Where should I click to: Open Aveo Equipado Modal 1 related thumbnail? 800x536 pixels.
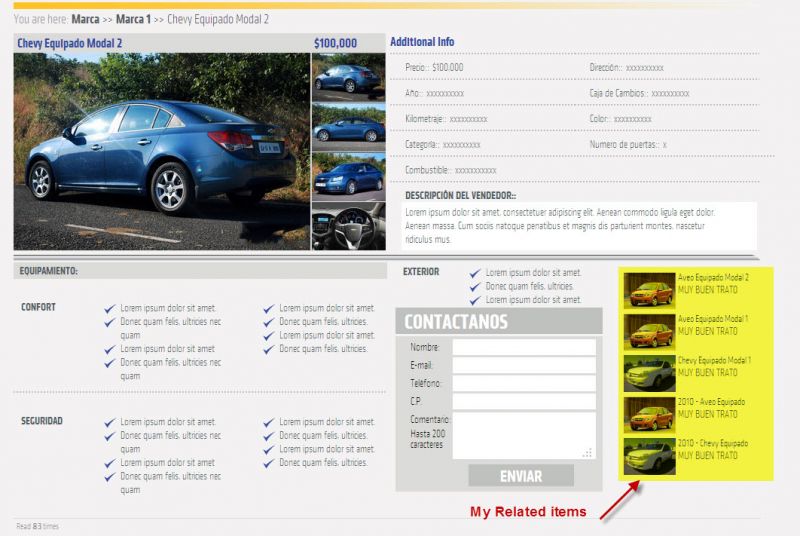pyautogui.click(x=649, y=332)
